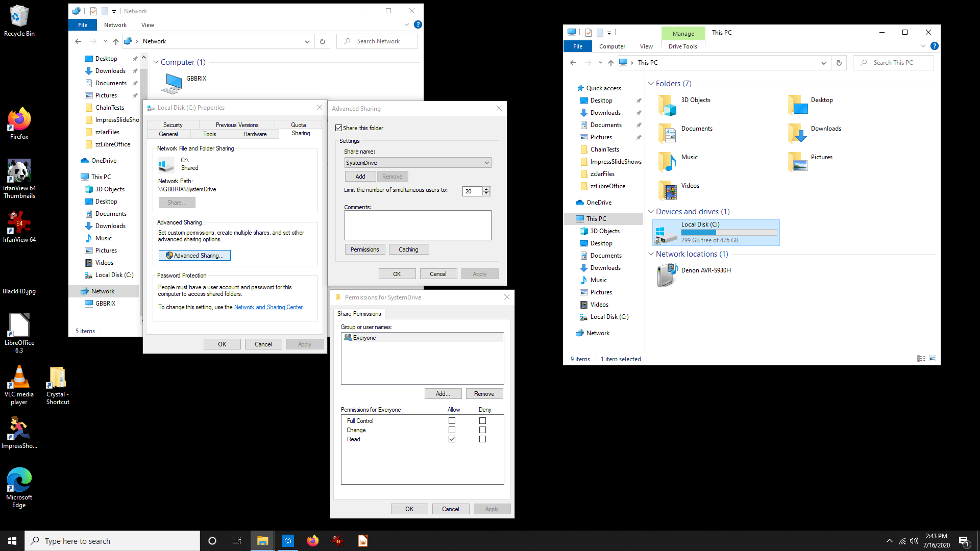Open the Share name dropdown
The width and height of the screenshot is (980, 551).
tap(486, 163)
